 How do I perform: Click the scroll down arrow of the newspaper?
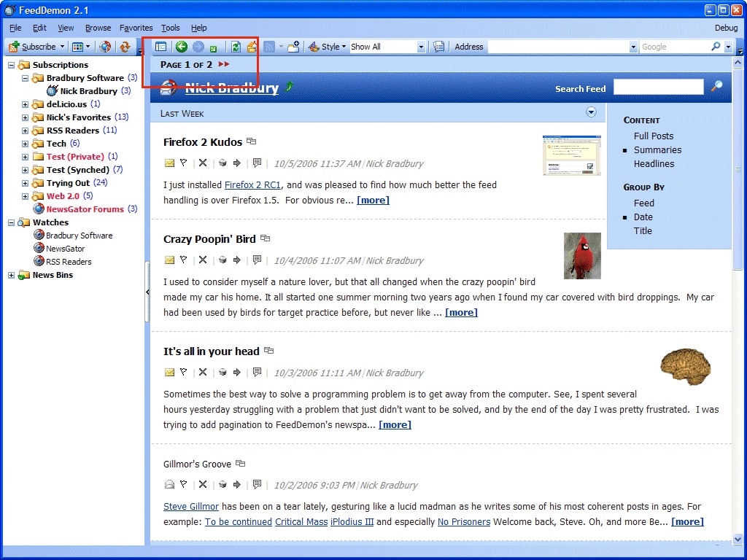[738, 539]
